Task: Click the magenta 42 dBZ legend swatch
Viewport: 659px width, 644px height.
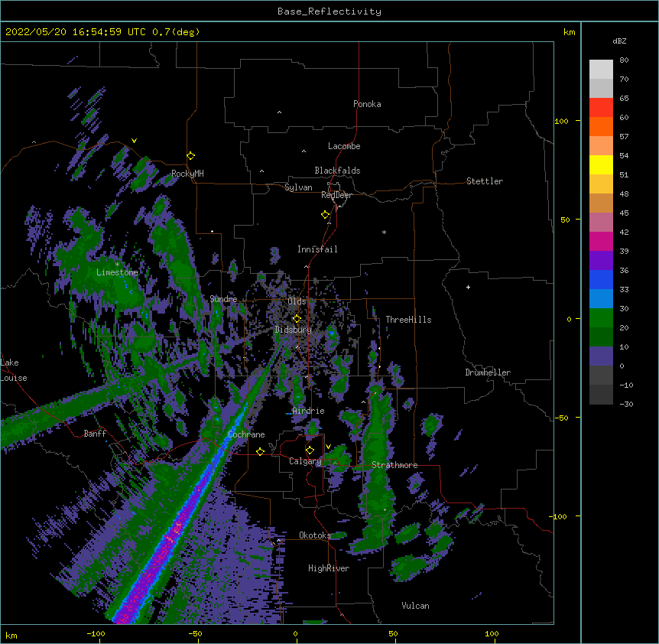Action: pyautogui.click(x=601, y=241)
